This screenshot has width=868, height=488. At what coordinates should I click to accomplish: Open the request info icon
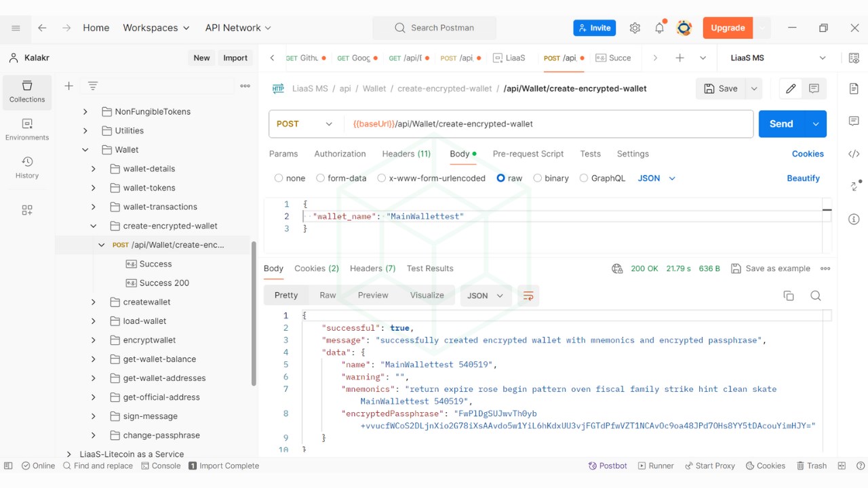click(x=854, y=219)
